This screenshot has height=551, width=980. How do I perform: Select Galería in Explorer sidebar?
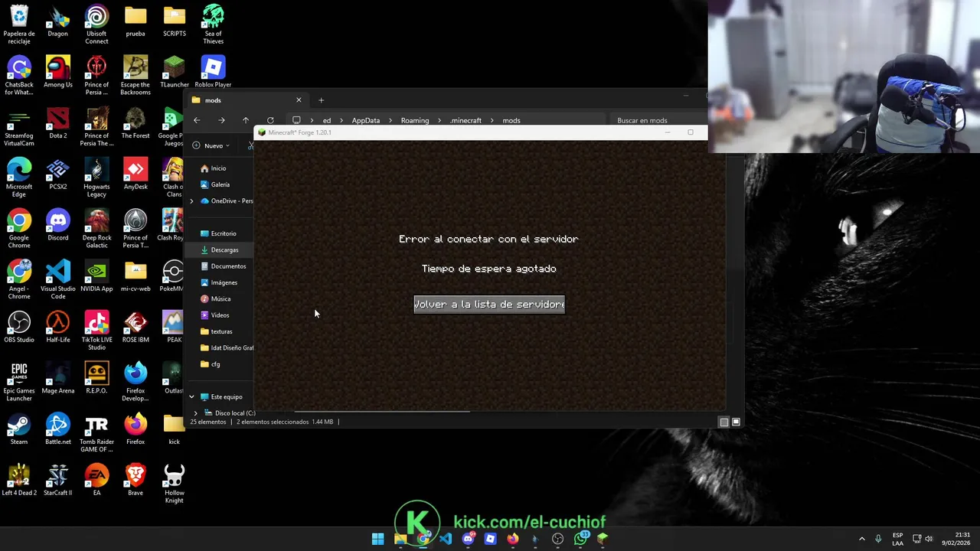pyautogui.click(x=220, y=184)
